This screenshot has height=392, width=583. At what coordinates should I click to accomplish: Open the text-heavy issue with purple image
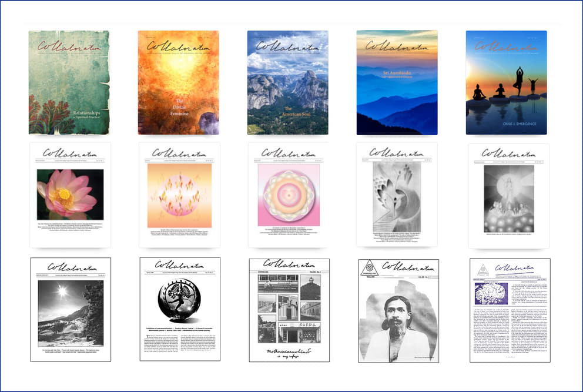510,310
